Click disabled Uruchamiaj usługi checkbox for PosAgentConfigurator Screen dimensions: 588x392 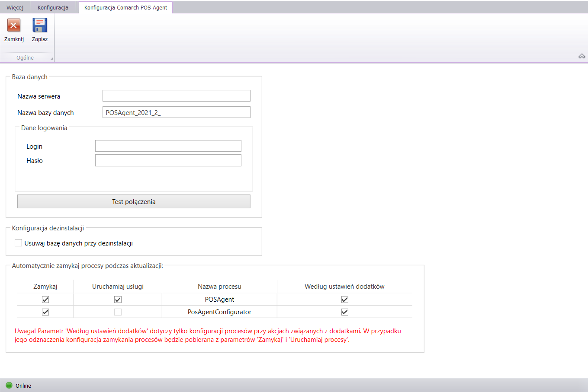(118, 312)
